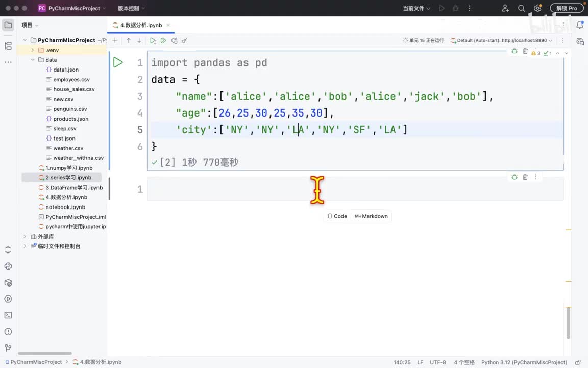588x368 pixels.
Task: Open the 版本控制 dropdown
Action: (131, 8)
